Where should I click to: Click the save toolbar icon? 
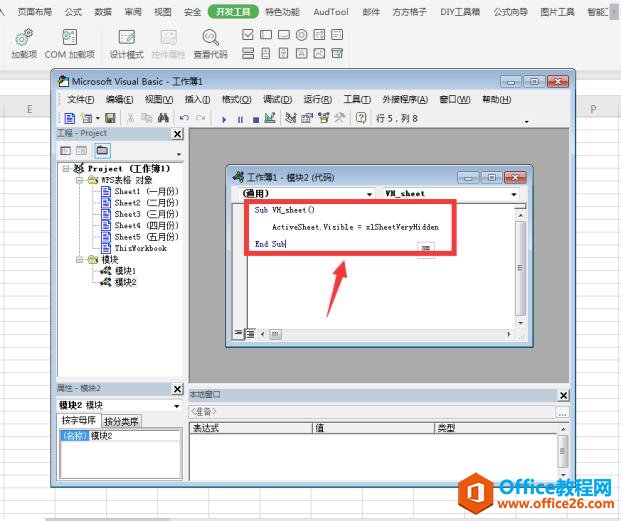pyautogui.click(x=110, y=118)
